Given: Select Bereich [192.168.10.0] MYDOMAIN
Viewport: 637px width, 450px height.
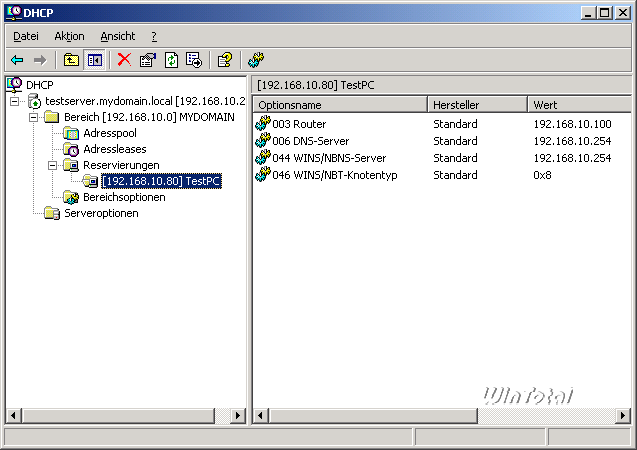Looking at the screenshot, I should [x=149, y=117].
